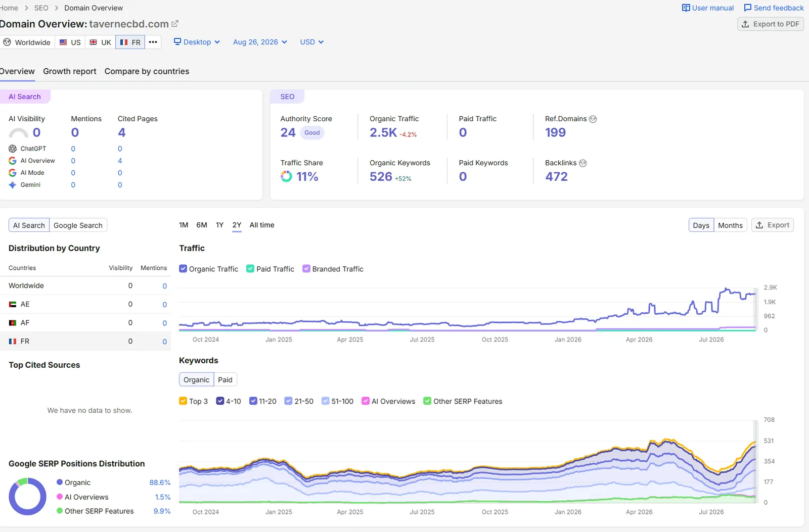Click the Send feedback chat icon

click(x=747, y=8)
